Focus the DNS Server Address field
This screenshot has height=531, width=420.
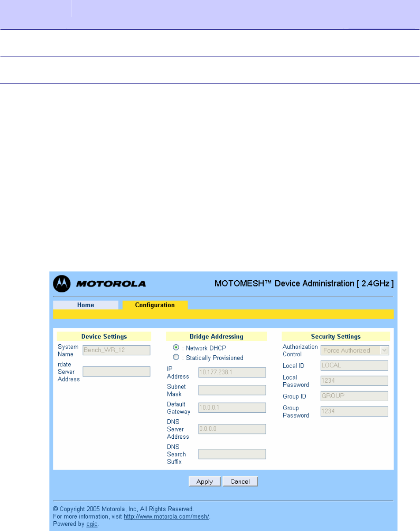(x=232, y=429)
